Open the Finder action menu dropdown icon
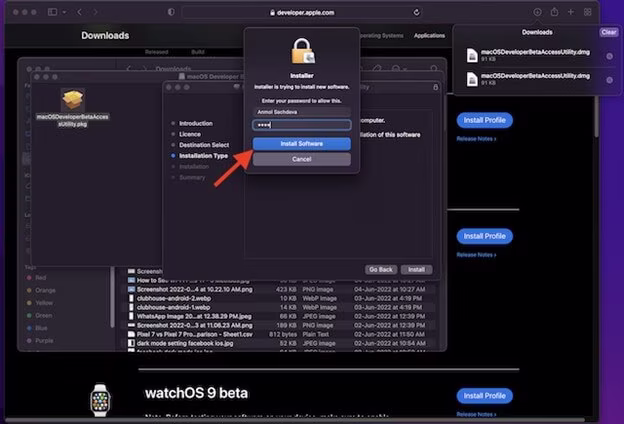 click(x=398, y=69)
